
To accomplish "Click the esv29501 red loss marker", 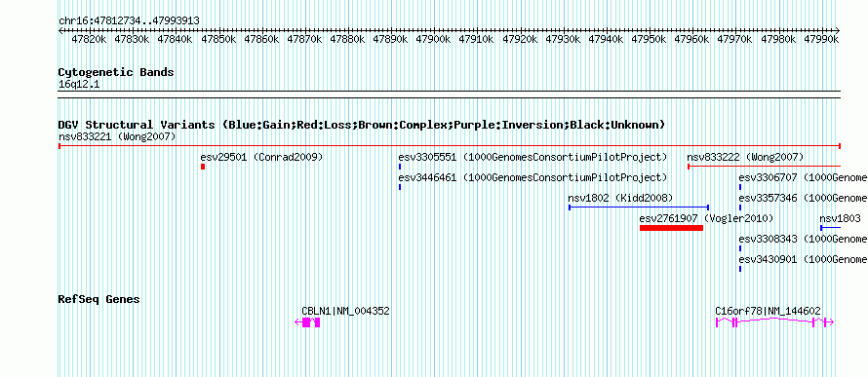I will coord(203,167).
